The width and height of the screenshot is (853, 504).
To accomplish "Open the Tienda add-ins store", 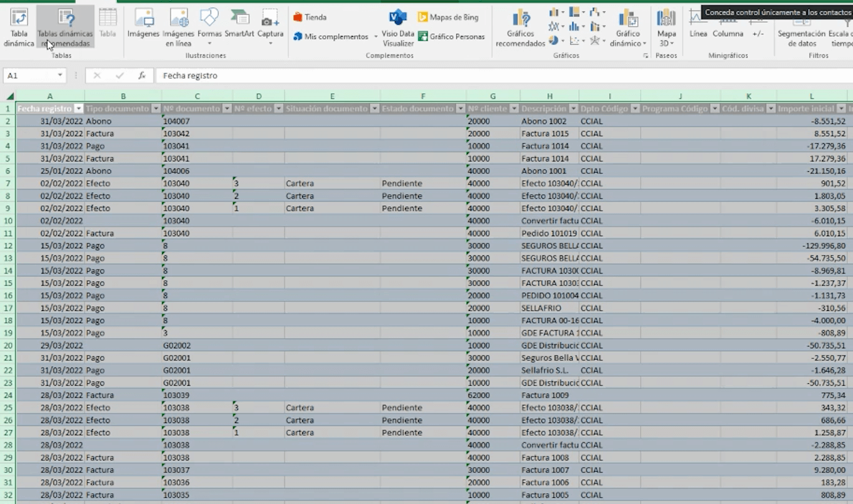I will (310, 17).
